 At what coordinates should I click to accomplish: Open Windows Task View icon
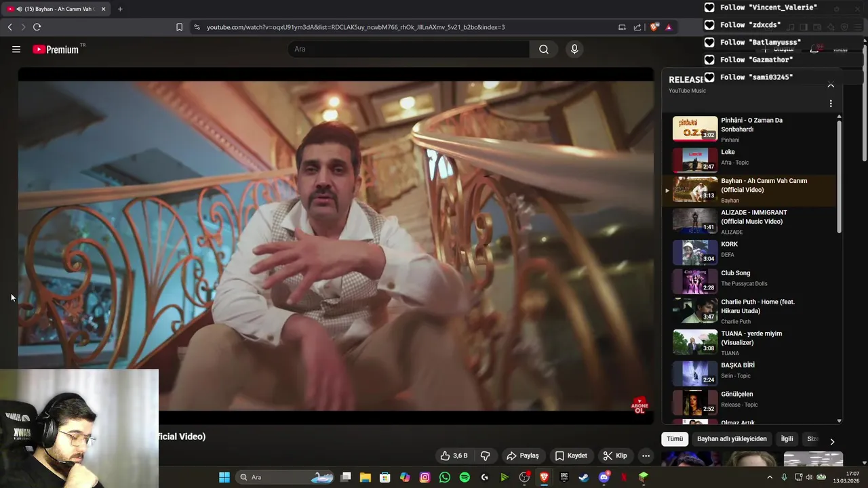point(345,477)
